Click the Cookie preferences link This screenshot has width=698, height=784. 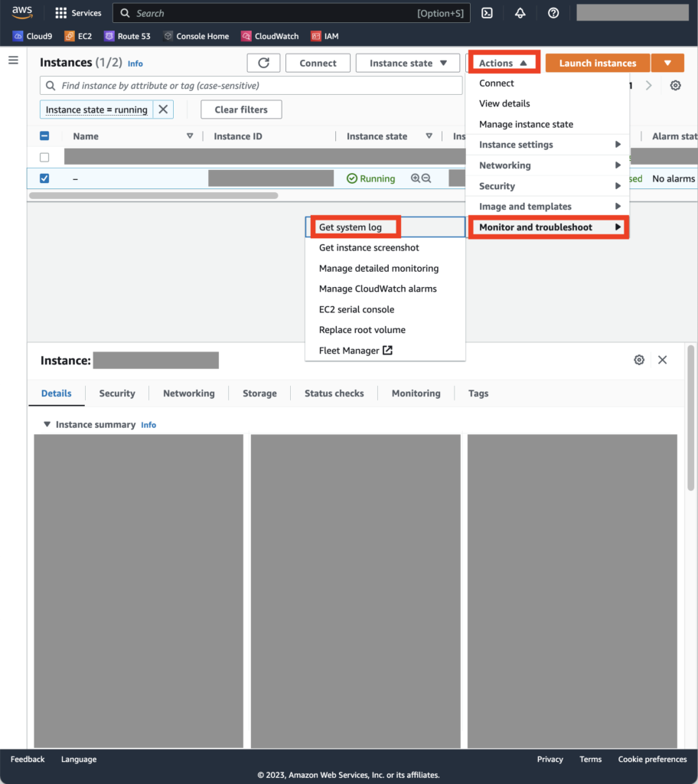point(653,759)
